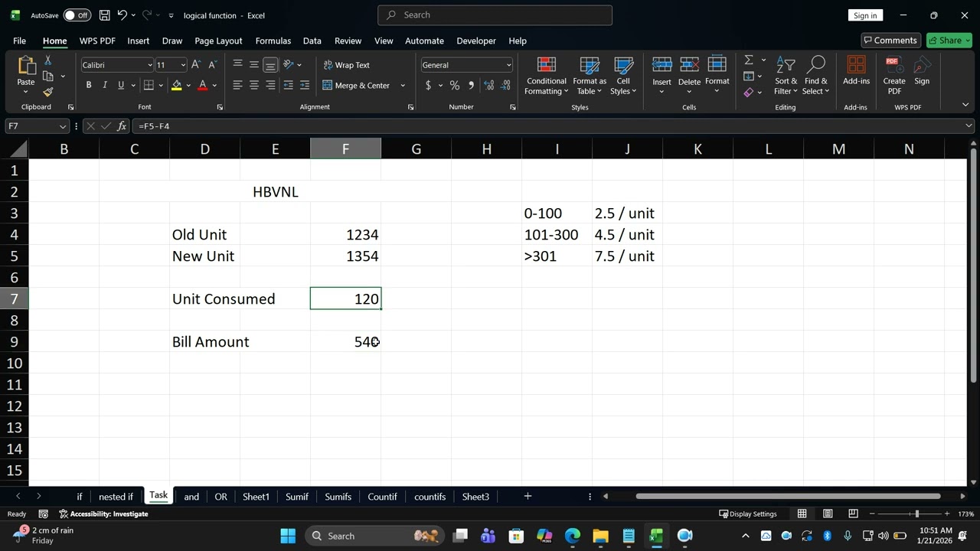Click the Cut scissors icon
The image size is (980, 551).
coord(47,60)
